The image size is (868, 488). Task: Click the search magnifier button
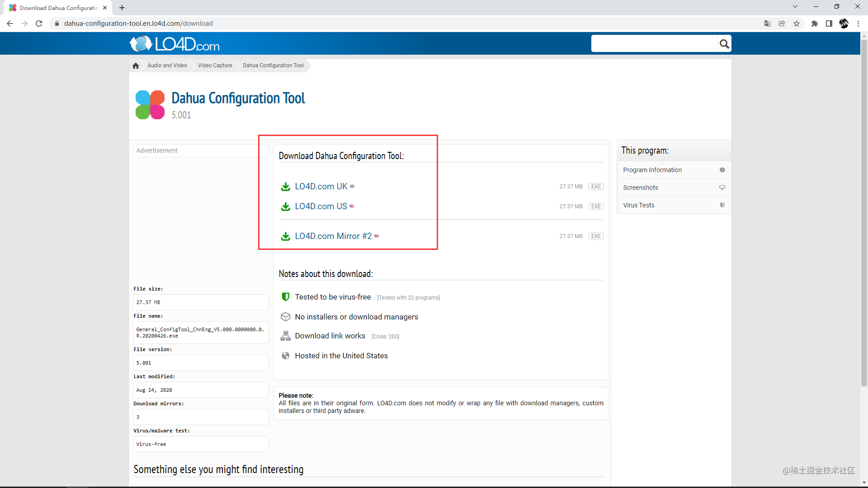tap(724, 44)
